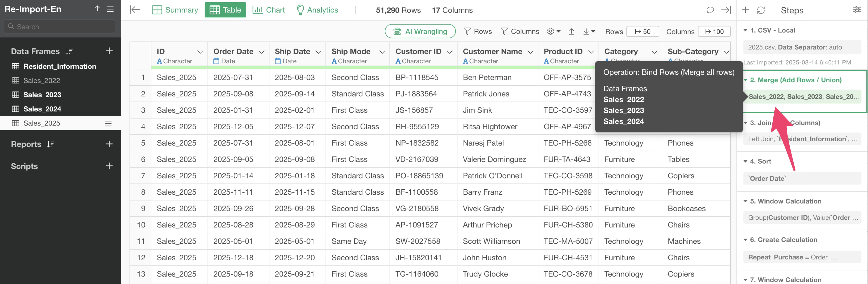Image resolution: width=868 pixels, height=284 pixels.
Task: Open the step settings sliders icon
Action: point(856,10)
